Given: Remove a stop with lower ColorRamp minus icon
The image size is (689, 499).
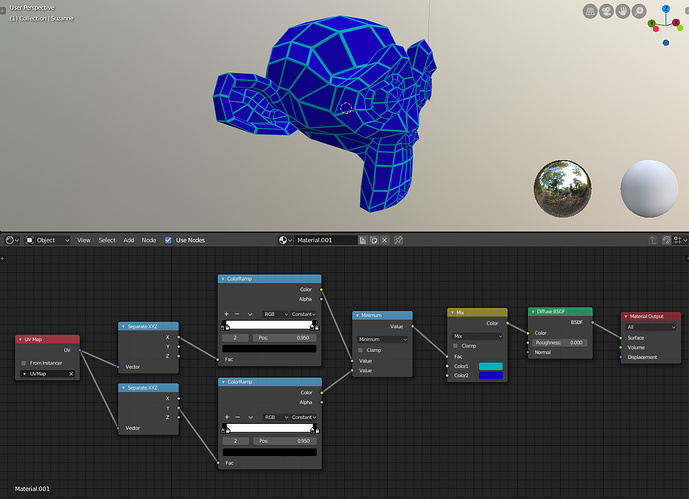Looking at the screenshot, I should coord(238,417).
